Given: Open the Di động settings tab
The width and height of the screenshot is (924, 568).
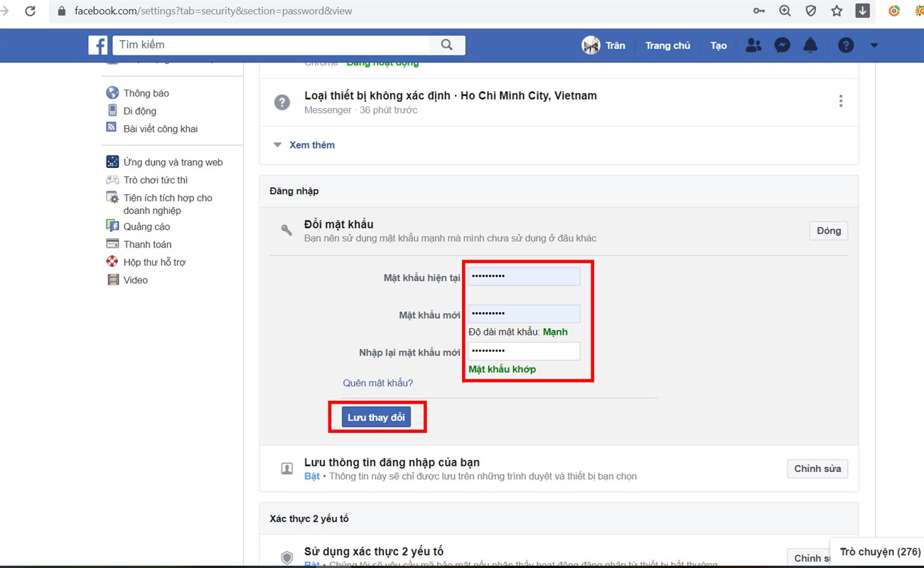Looking at the screenshot, I should point(139,111).
